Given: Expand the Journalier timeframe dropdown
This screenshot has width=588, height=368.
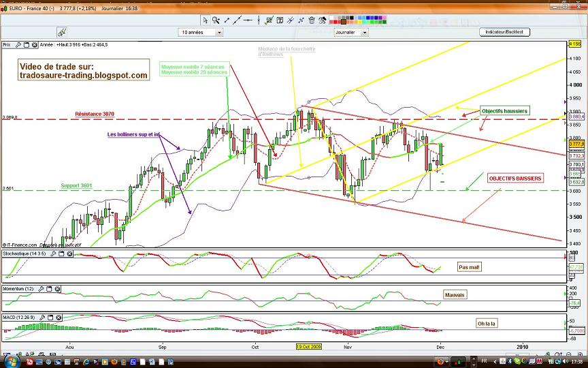Looking at the screenshot, I should coord(365,33).
